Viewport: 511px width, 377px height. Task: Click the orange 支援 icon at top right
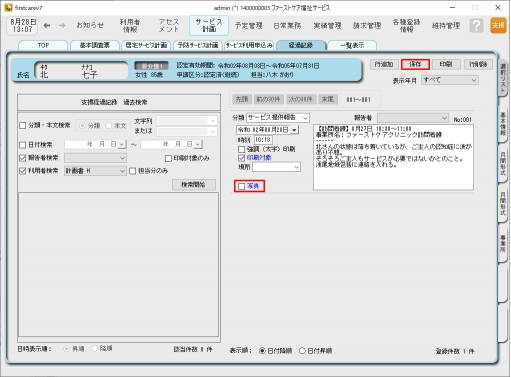(498, 25)
